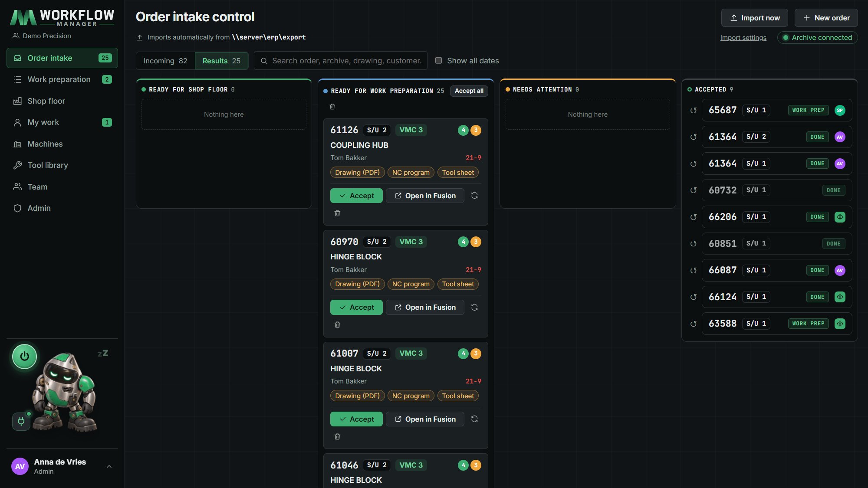This screenshot has height=488, width=868.
Task: Open order 60970 in Fusion
Action: (x=425, y=307)
